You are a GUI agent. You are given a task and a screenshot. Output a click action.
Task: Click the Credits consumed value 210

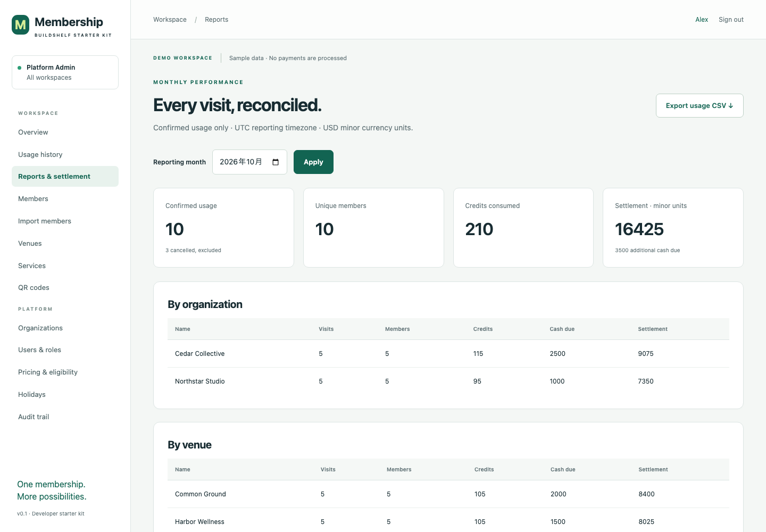point(479,229)
